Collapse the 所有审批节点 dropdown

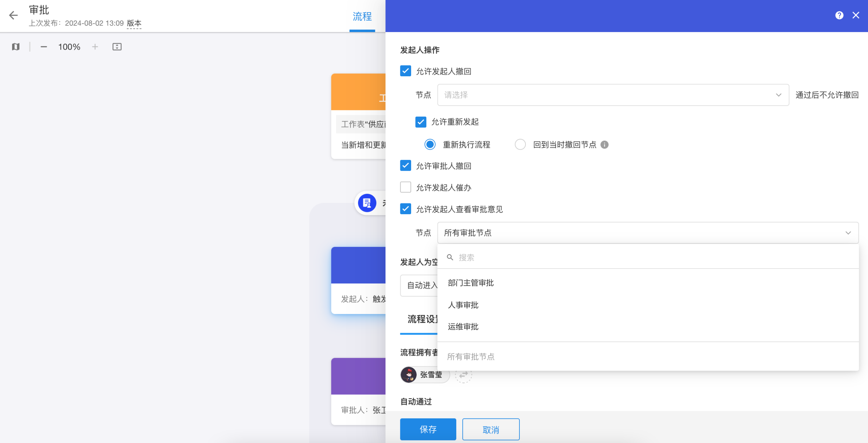tap(648, 233)
